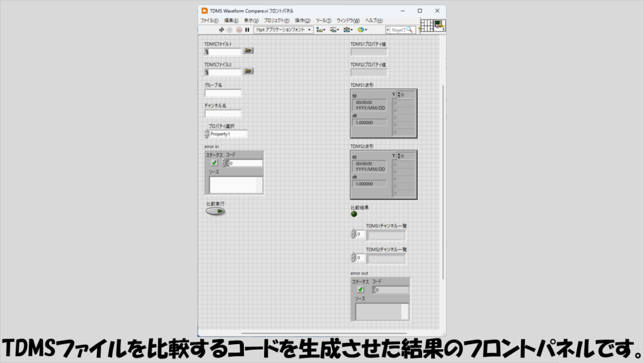Open the Align Objects tool menu
Viewport: 644px width, 363px height.
pos(321,30)
